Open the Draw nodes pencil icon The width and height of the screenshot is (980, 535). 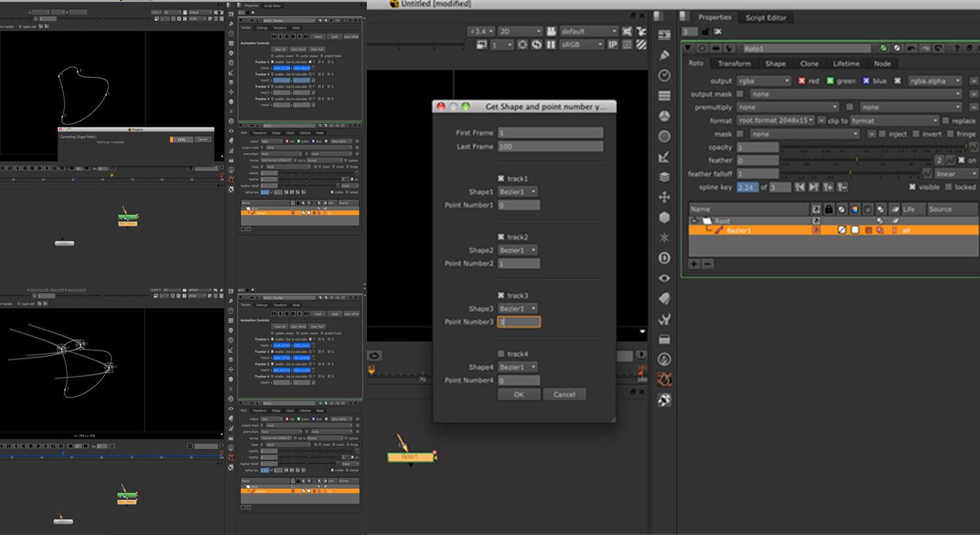click(665, 55)
